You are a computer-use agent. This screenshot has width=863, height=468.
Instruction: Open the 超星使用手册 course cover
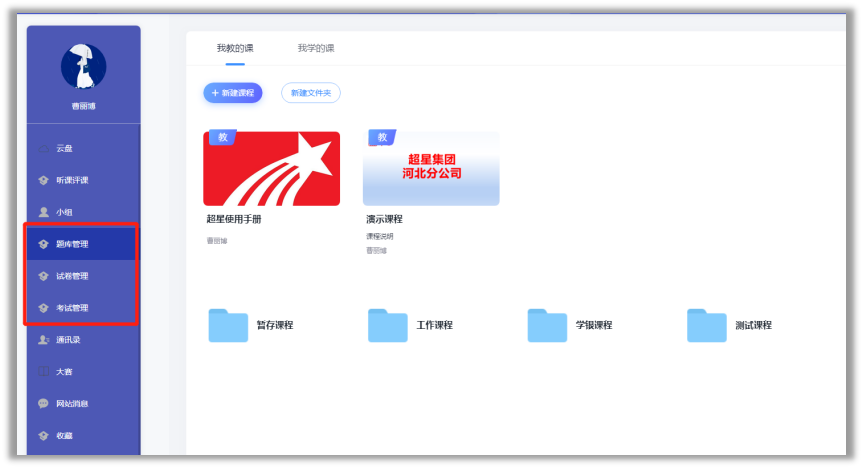pyautogui.click(x=271, y=168)
